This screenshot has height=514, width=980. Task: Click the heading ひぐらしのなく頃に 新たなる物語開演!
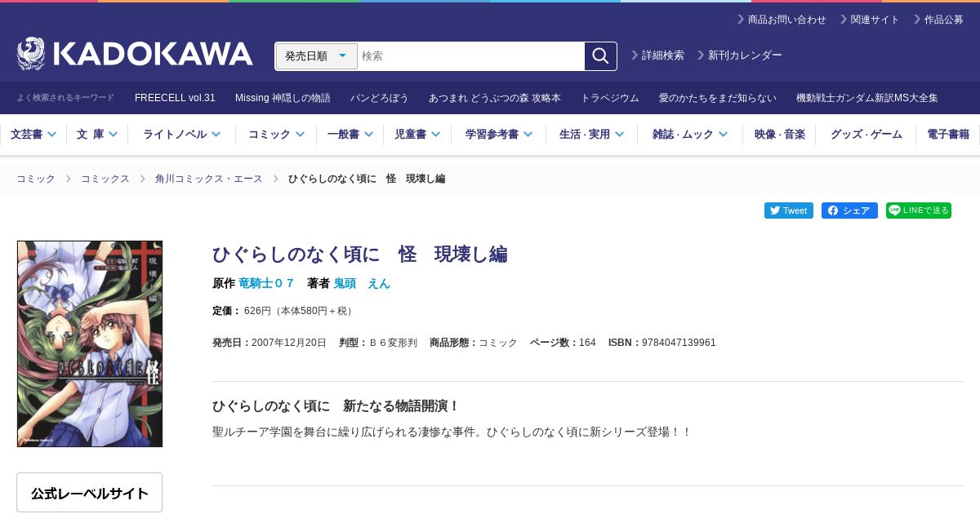pos(336,405)
